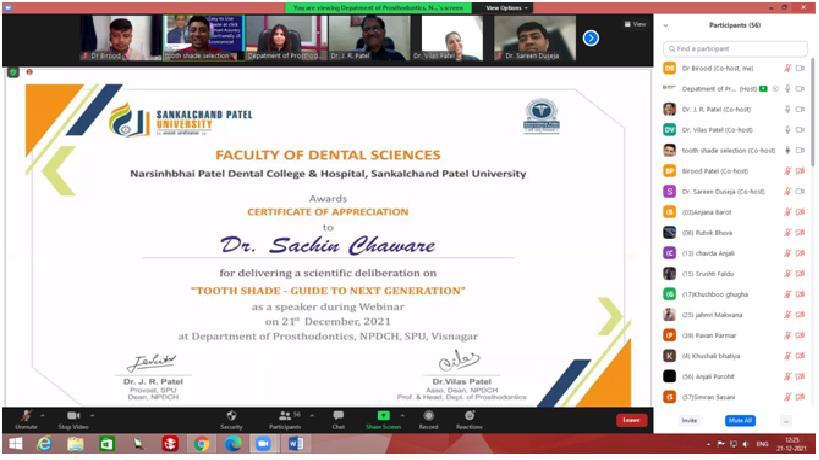
Task: Start recording with the Record icon
Action: 428,416
